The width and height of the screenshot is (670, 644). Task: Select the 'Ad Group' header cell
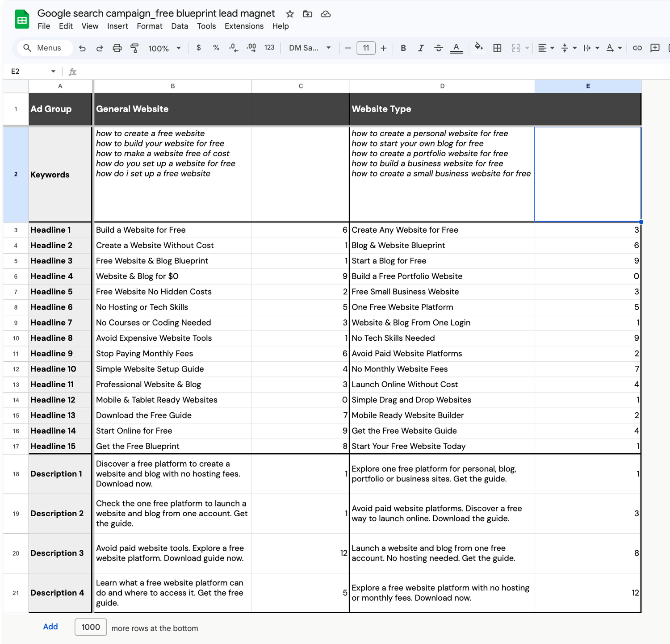[60, 109]
